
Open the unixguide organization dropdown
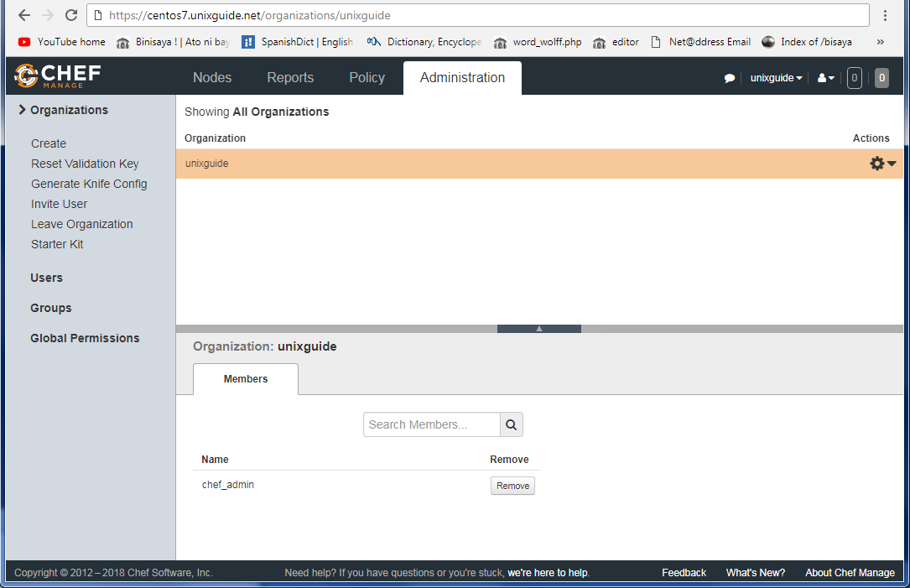776,78
